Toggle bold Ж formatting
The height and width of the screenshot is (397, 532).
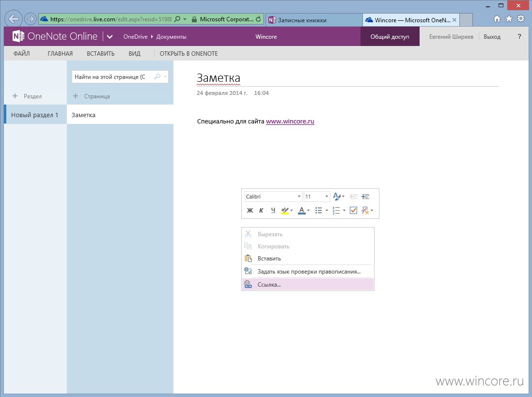pyautogui.click(x=250, y=211)
